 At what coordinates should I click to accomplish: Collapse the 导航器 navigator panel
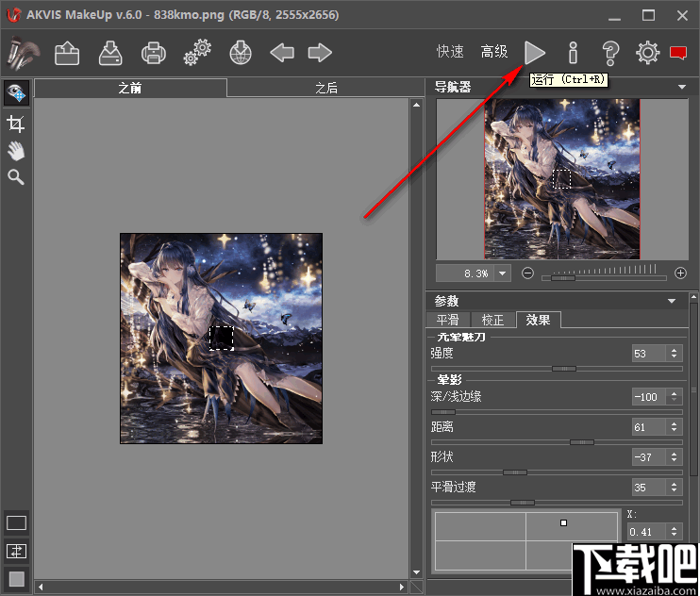pos(682,87)
